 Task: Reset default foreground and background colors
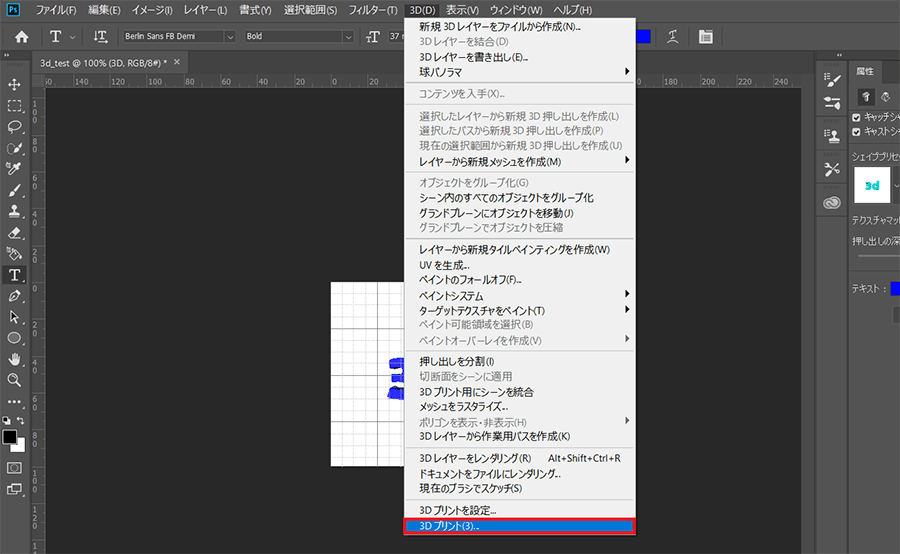(6, 421)
